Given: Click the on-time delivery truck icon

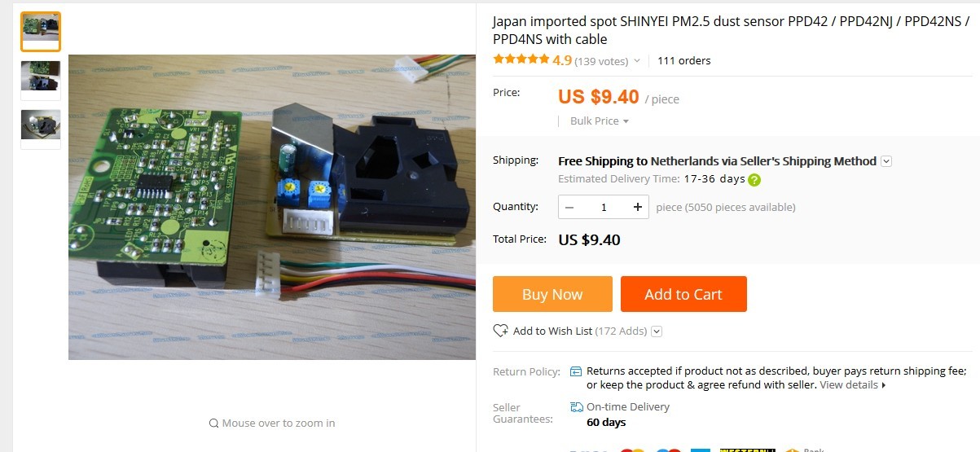Looking at the screenshot, I should tap(576, 406).
